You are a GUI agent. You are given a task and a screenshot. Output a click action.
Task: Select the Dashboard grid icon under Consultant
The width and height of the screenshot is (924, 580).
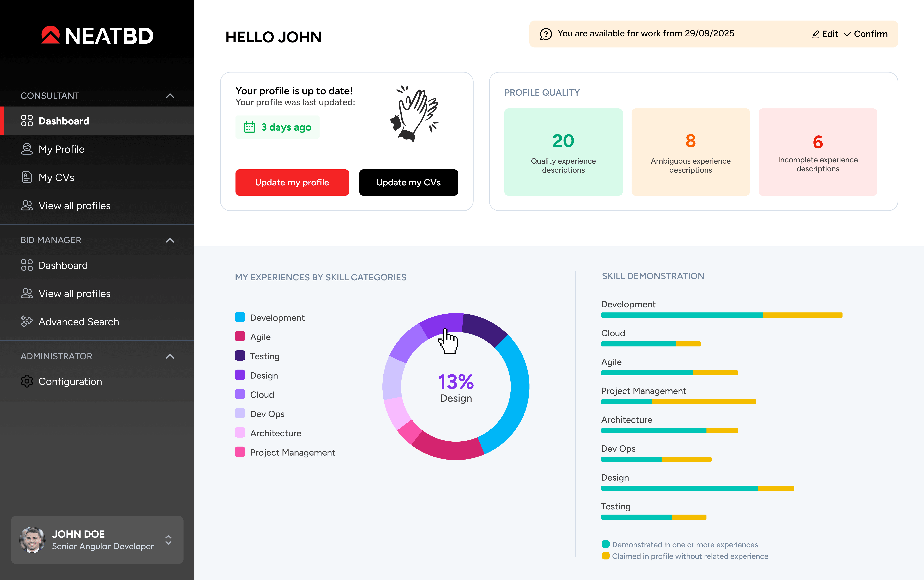26,121
